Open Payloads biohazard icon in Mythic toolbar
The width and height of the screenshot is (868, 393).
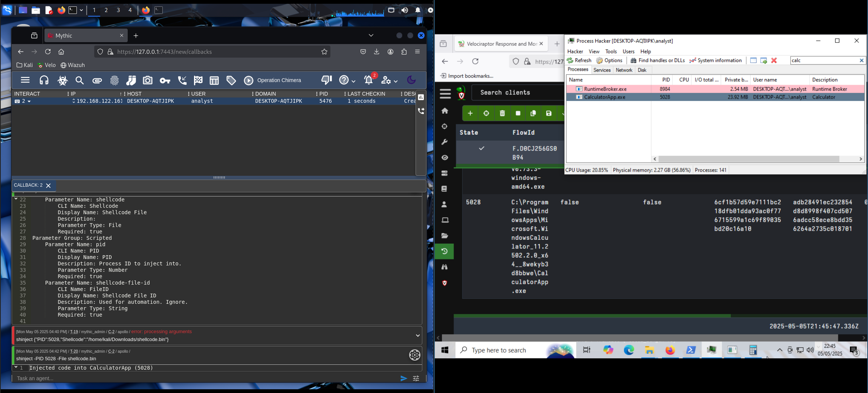pyautogui.click(x=63, y=80)
